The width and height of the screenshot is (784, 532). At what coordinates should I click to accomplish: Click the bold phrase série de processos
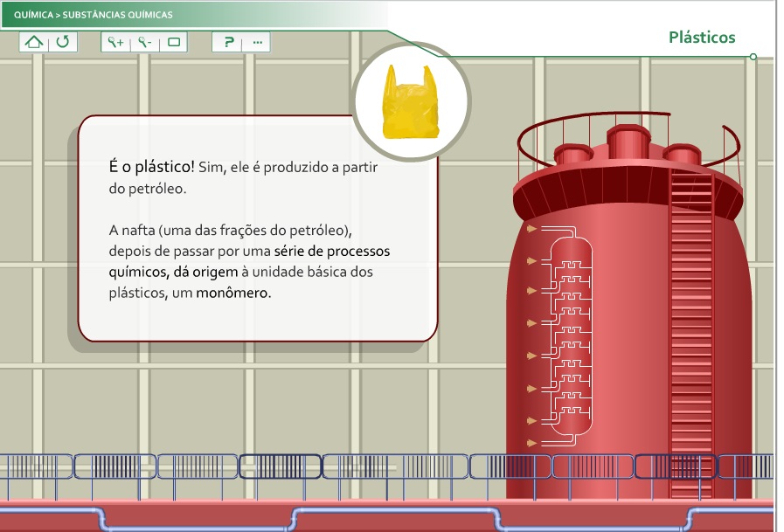(x=331, y=251)
